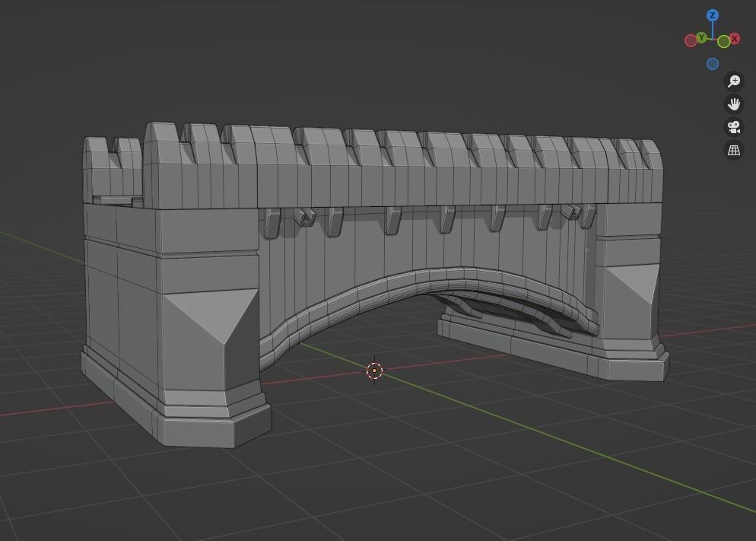Click the 3D cursor at the grid origin
Screen dimensions: 756x541
click(x=375, y=371)
